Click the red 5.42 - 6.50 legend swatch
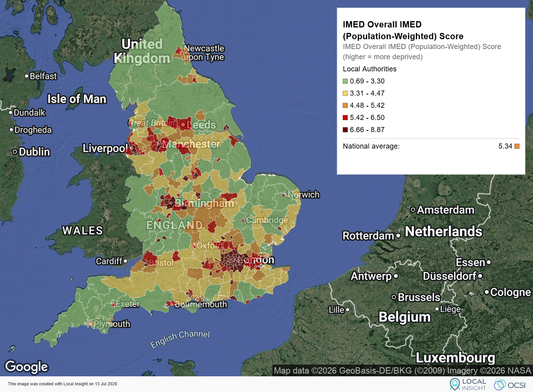Screen dimensions: 533x392 pyautogui.click(x=345, y=118)
